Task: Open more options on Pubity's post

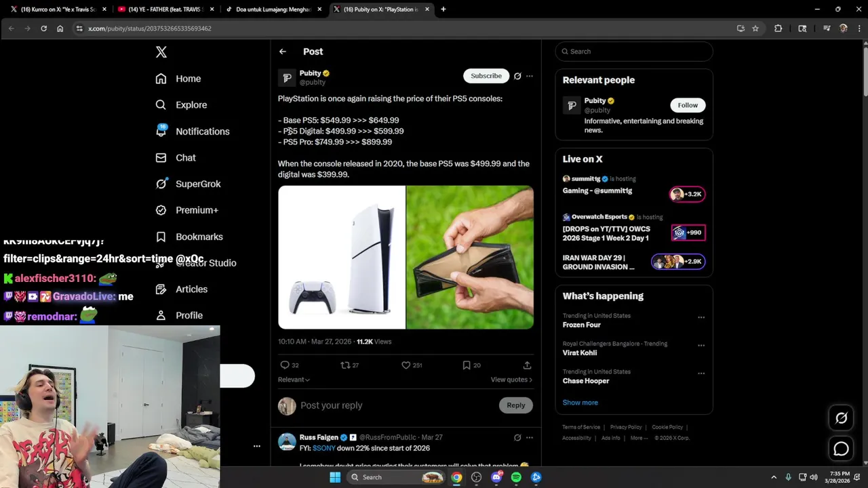Action: point(530,76)
